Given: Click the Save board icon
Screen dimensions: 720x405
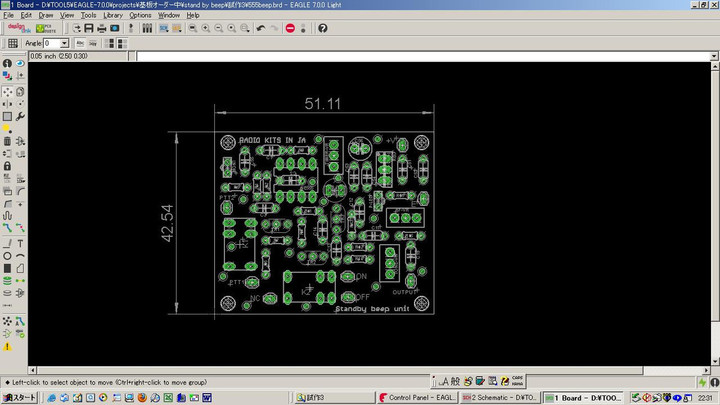Looking at the screenshot, I should [x=89, y=28].
